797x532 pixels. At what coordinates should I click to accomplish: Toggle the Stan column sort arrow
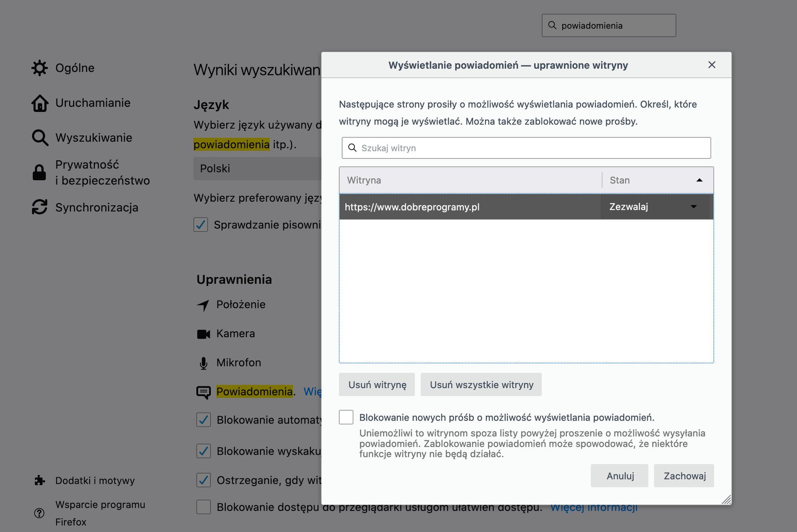tap(699, 181)
